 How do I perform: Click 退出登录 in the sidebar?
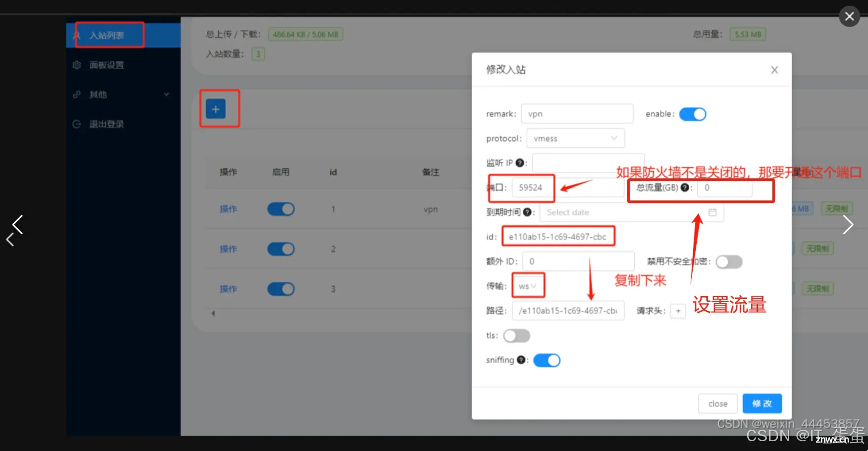pos(107,124)
